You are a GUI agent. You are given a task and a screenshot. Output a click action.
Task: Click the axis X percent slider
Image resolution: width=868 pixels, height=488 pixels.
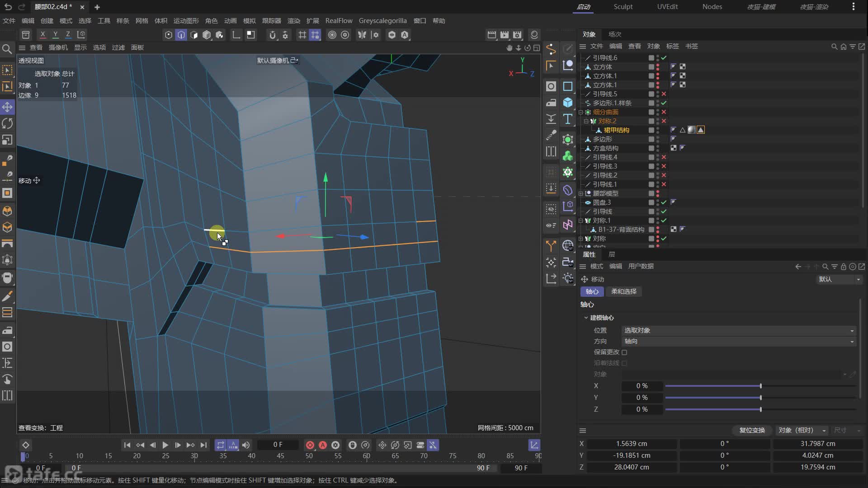click(x=760, y=386)
